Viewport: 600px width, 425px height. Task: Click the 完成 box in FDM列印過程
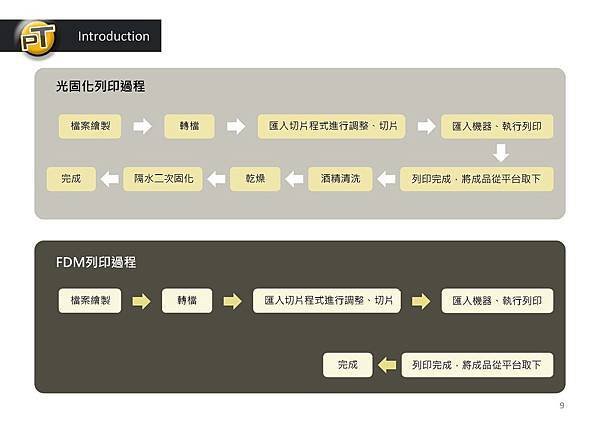click(347, 365)
